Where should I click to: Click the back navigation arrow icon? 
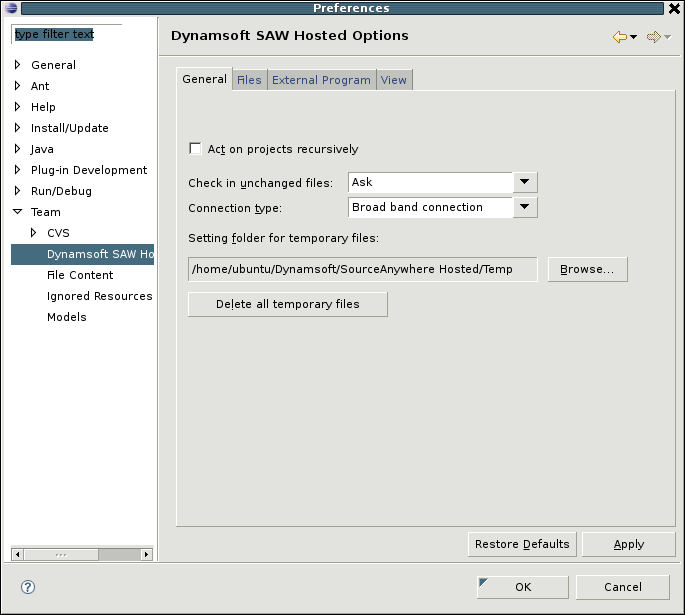620,37
